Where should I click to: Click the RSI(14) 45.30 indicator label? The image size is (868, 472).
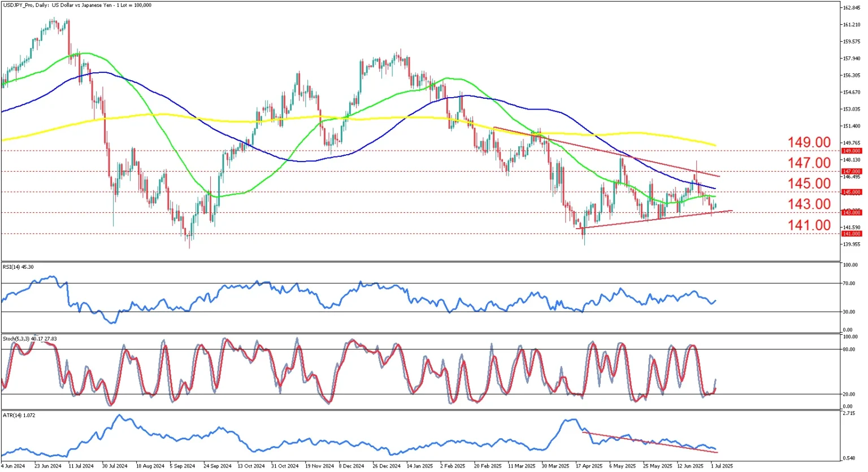click(18, 266)
